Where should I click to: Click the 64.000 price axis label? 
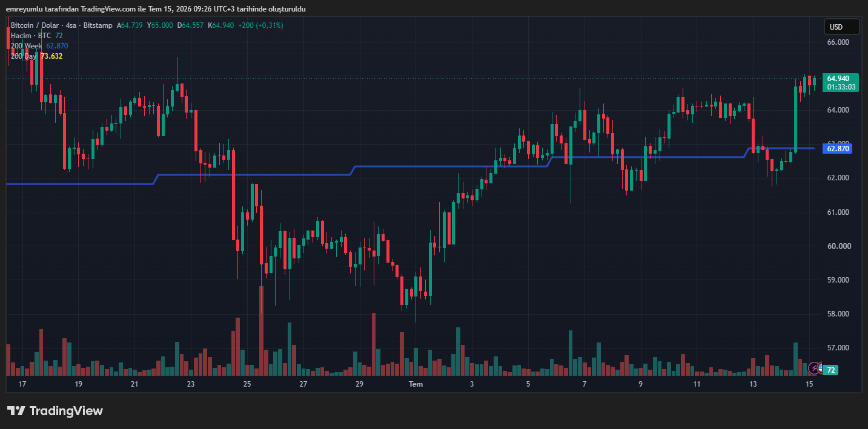pos(838,110)
